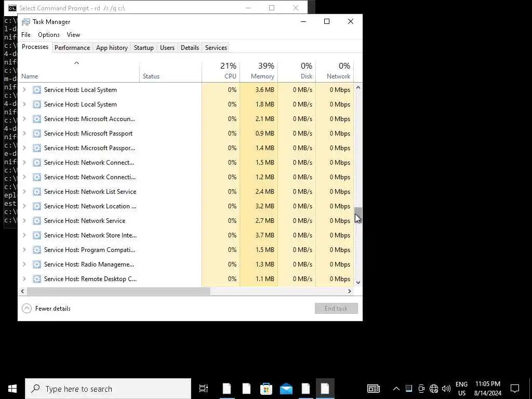Expand Service Host: Network Store Interface row
This screenshot has width=532, height=399.
(24, 235)
